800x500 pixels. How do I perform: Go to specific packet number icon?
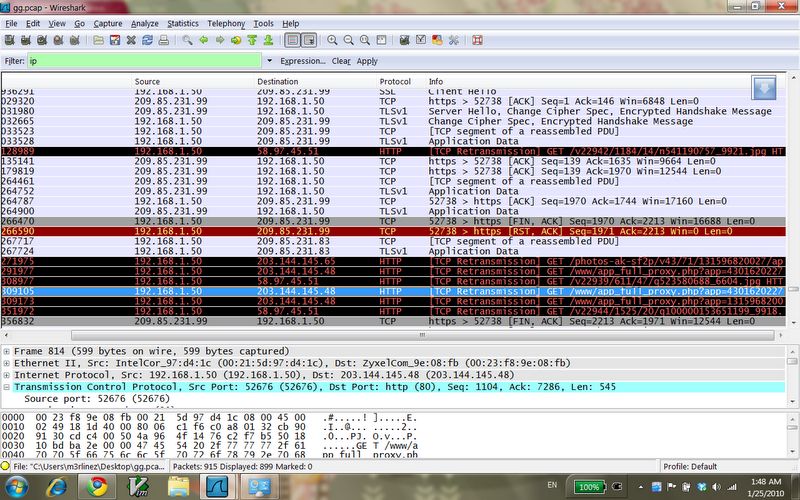pyautogui.click(x=236, y=40)
